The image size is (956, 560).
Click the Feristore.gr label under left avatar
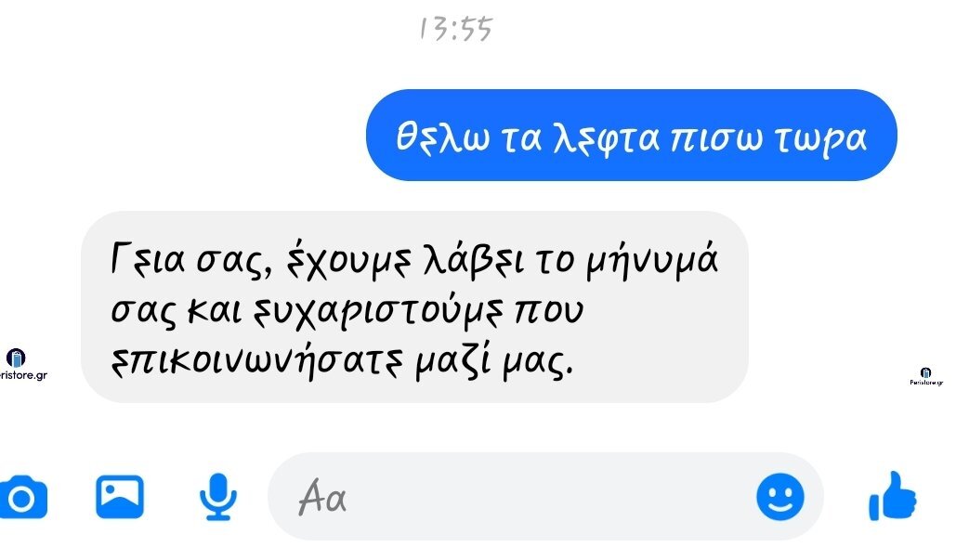tap(23, 375)
